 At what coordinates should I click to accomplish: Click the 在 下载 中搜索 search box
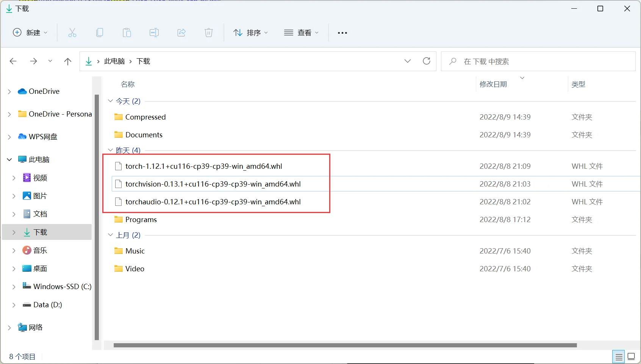pyautogui.click(x=538, y=61)
